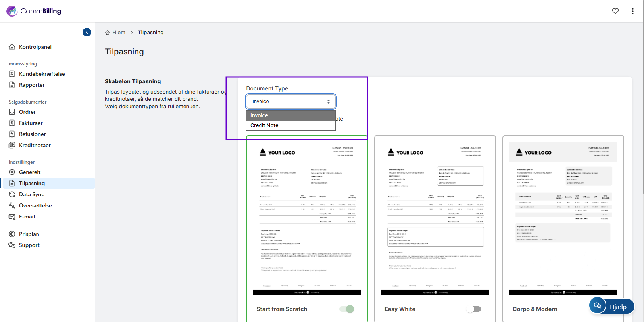This screenshot has height=322, width=644.
Task: Open the three-dot options menu
Action: 632,11
